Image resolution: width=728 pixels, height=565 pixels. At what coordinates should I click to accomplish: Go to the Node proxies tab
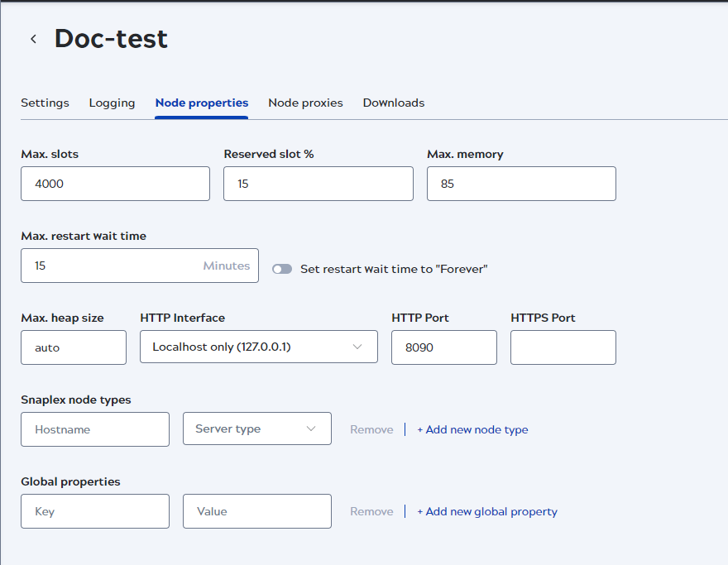(x=305, y=103)
